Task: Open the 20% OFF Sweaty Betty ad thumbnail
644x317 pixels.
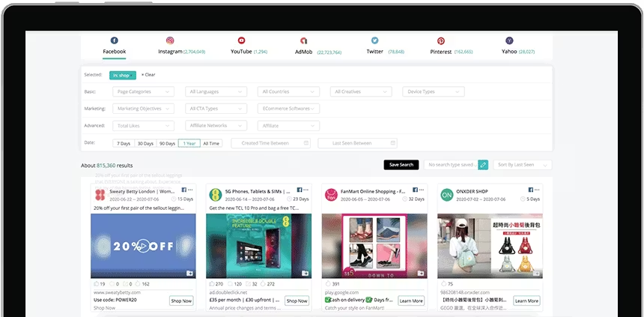Action: (143, 246)
